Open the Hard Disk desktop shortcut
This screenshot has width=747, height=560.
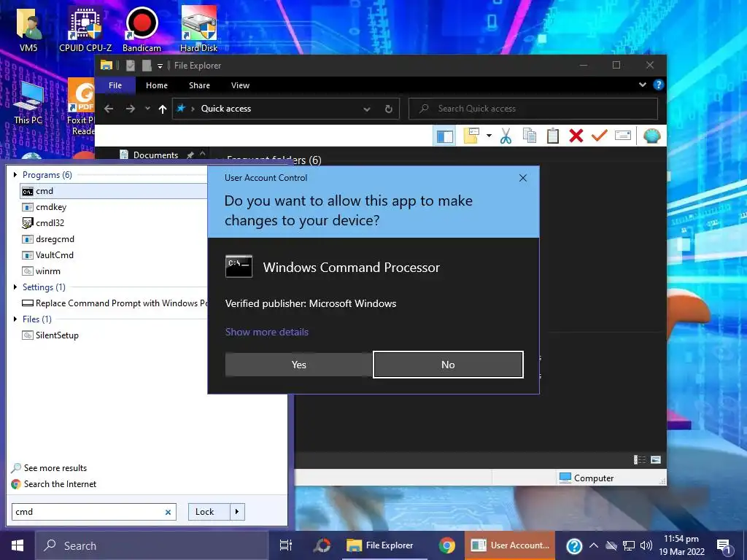[198, 29]
